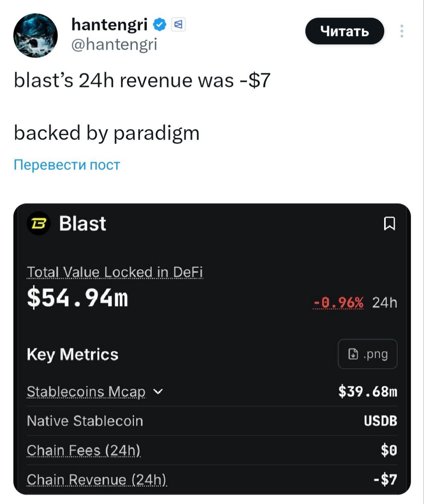The image size is (424, 504).
Task: Click the affiliate badge next to name
Action: point(178,25)
